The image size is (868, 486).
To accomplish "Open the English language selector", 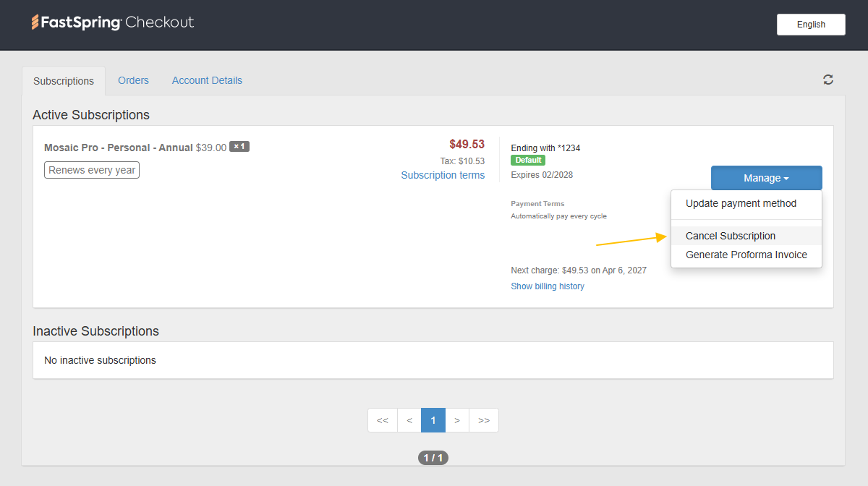I will tap(811, 25).
